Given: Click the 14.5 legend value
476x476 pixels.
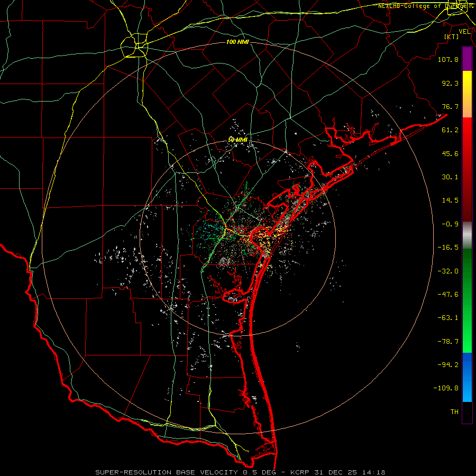Looking at the screenshot, I should 450,200.
